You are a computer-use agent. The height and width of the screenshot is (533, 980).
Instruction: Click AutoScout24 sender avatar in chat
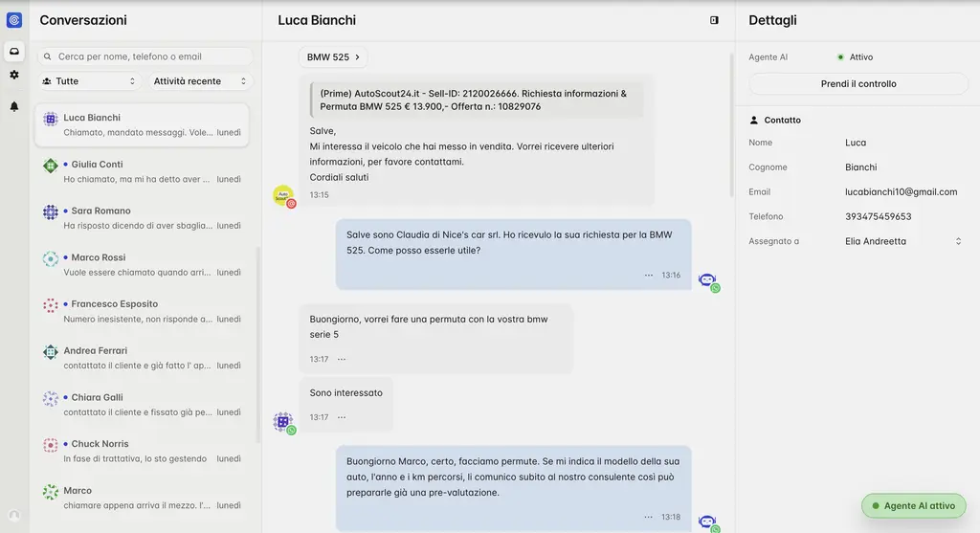pos(283,195)
